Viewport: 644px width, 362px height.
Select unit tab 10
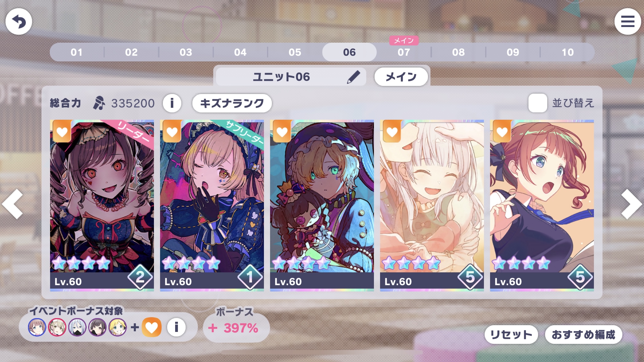click(567, 52)
